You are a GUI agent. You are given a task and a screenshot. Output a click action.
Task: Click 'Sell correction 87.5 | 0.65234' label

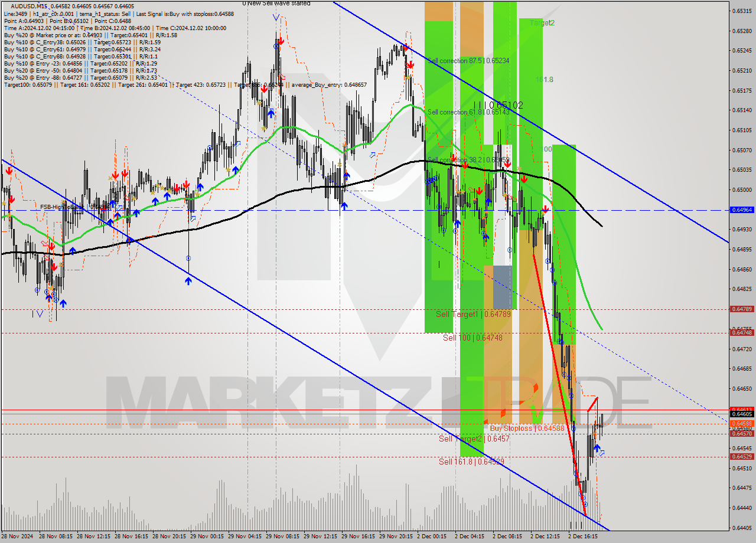click(468, 61)
